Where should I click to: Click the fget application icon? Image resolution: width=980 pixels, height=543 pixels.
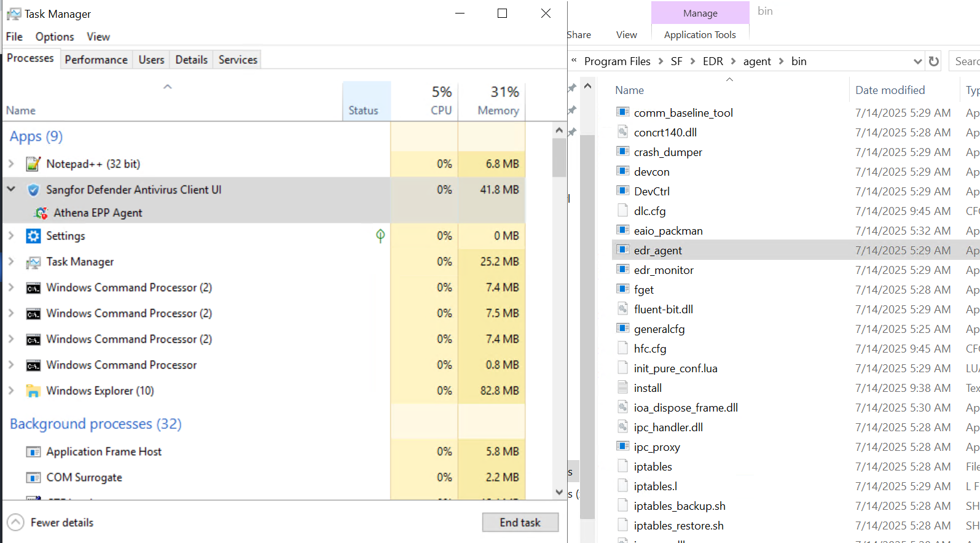[623, 289]
